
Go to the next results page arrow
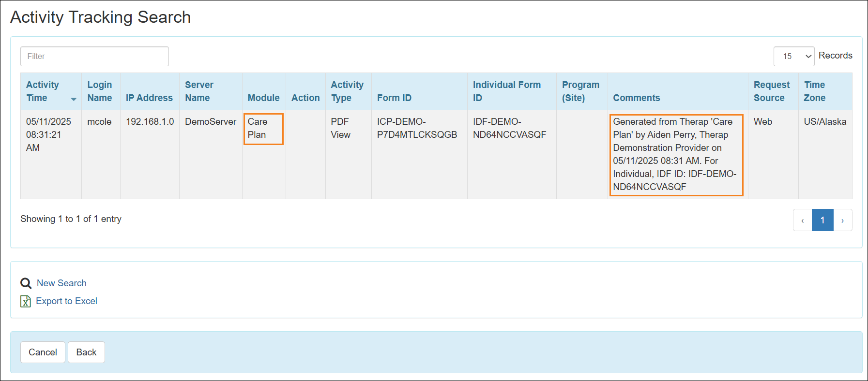click(843, 220)
